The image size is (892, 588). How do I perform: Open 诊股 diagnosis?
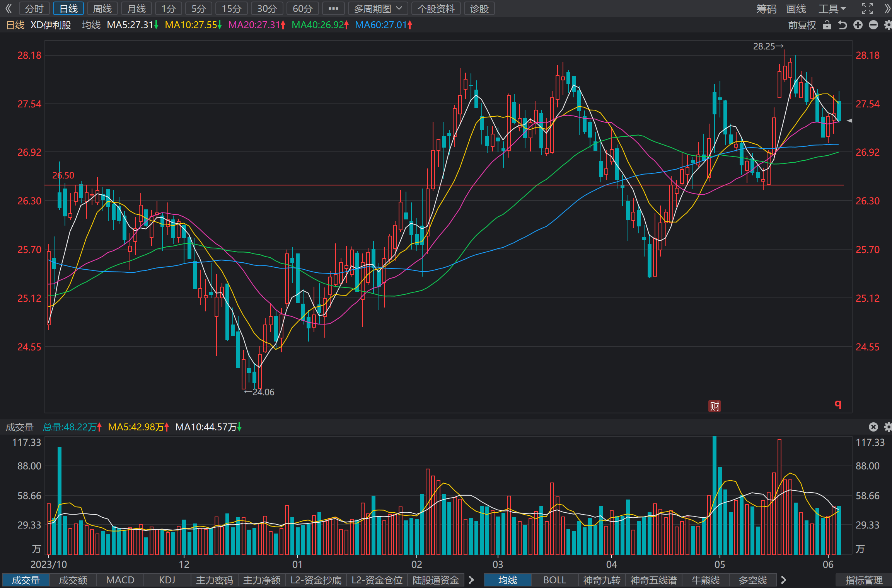click(x=479, y=8)
